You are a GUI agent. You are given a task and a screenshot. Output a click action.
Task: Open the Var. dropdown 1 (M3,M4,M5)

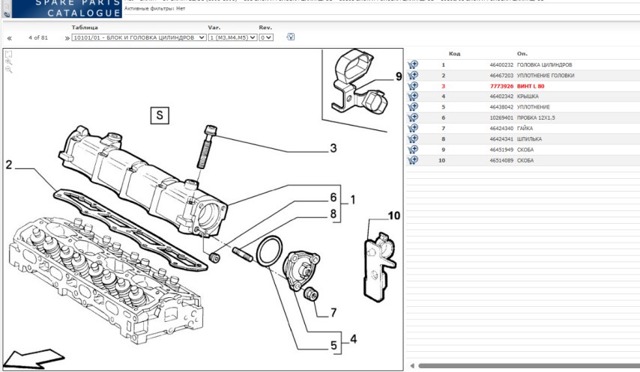click(232, 37)
